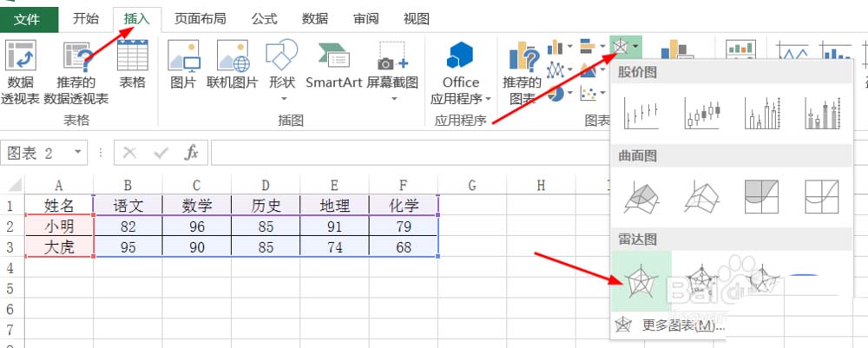Expand the scatter chart dropdown arrow
This screenshot has width=868, height=348.
(602, 93)
